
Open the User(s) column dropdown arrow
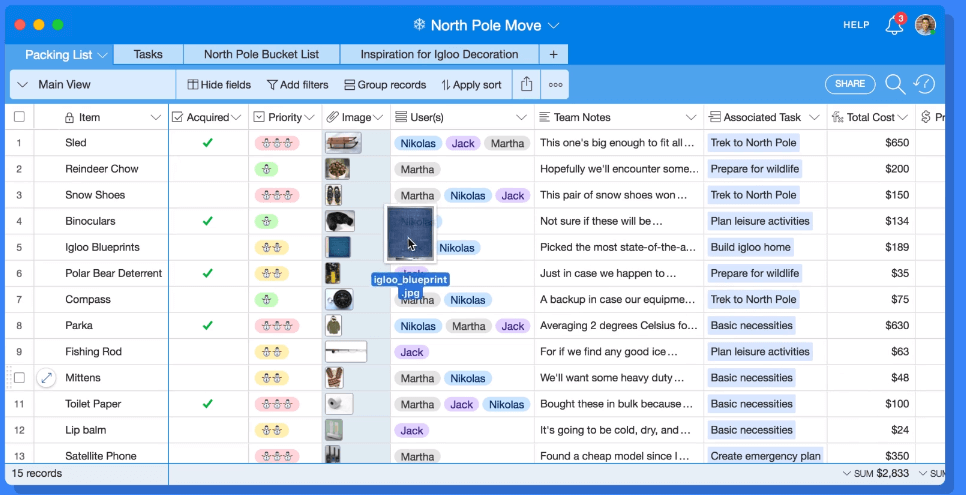pyautogui.click(x=522, y=118)
